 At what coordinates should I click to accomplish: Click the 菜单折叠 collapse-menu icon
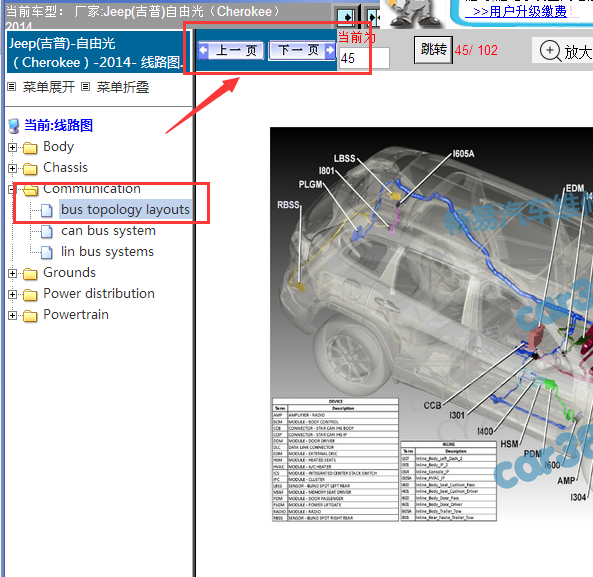coord(86,87)
